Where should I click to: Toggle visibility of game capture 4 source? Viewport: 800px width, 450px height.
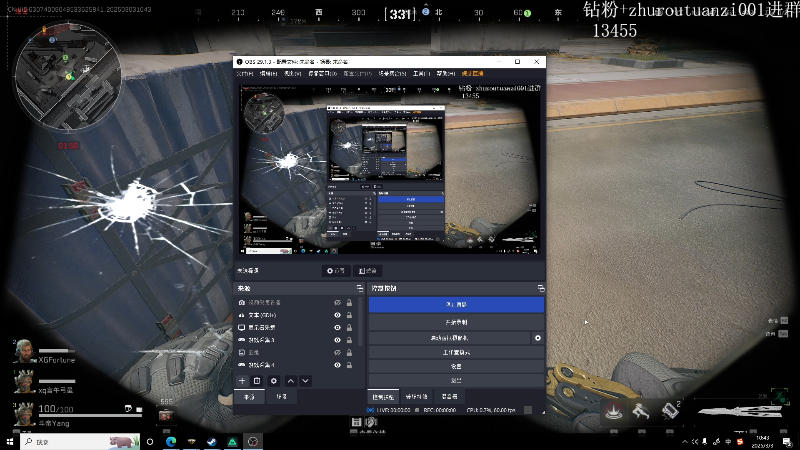337,365
